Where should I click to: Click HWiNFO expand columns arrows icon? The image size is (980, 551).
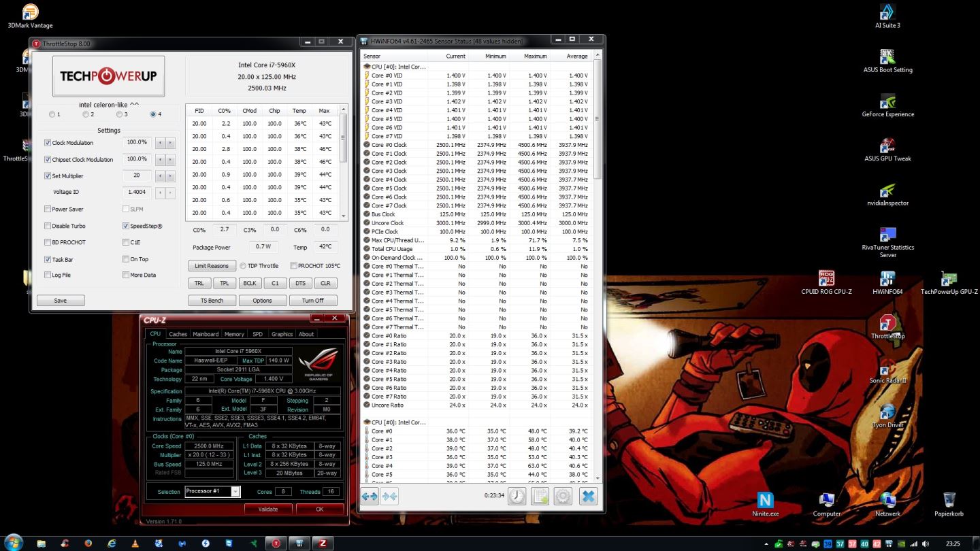pos(370,497)
